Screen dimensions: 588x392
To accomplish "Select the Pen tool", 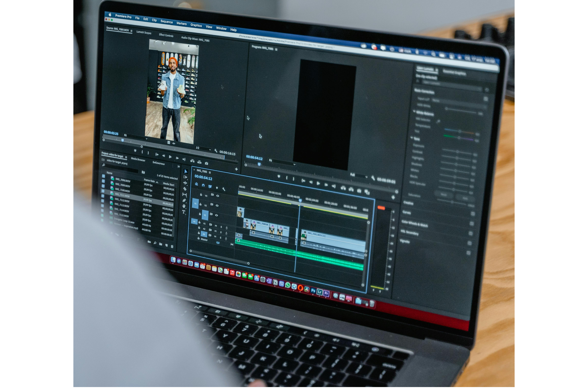I will [184, 201].
